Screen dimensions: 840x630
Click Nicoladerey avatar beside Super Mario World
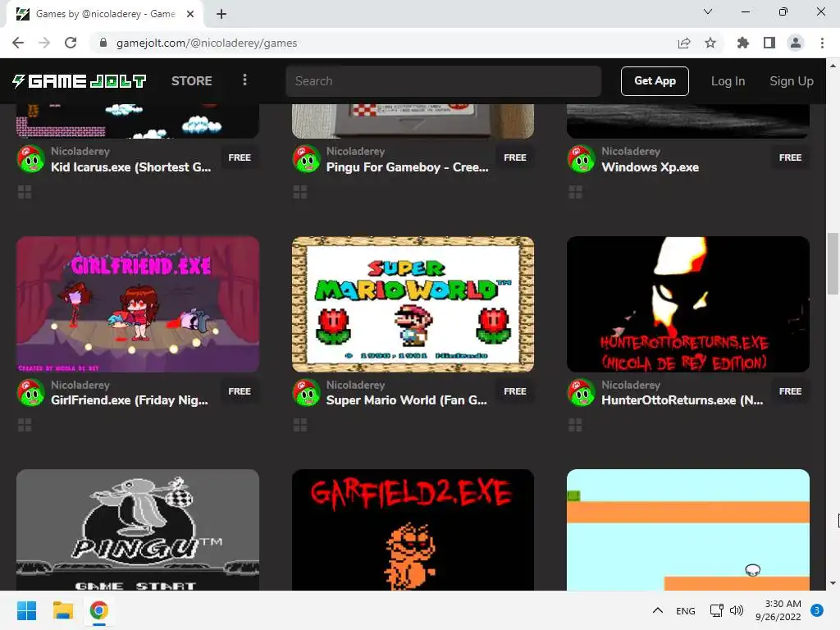[x=307, y=393]
